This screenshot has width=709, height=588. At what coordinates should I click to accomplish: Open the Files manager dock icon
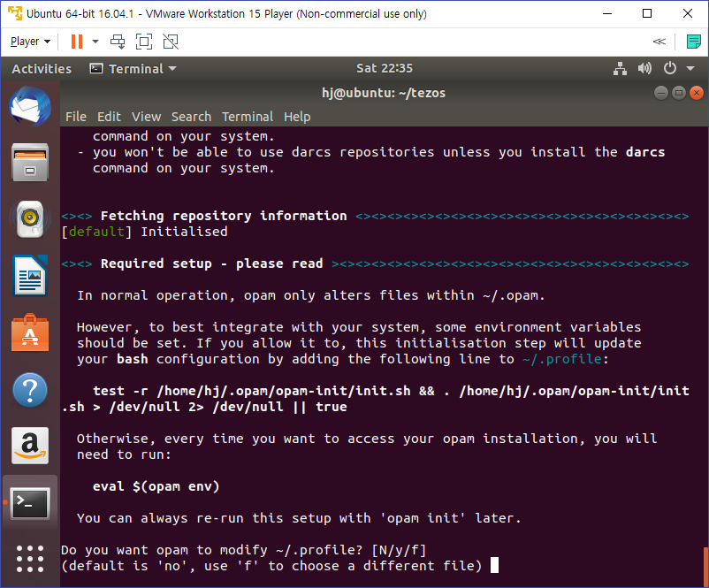tap(30, 163)
